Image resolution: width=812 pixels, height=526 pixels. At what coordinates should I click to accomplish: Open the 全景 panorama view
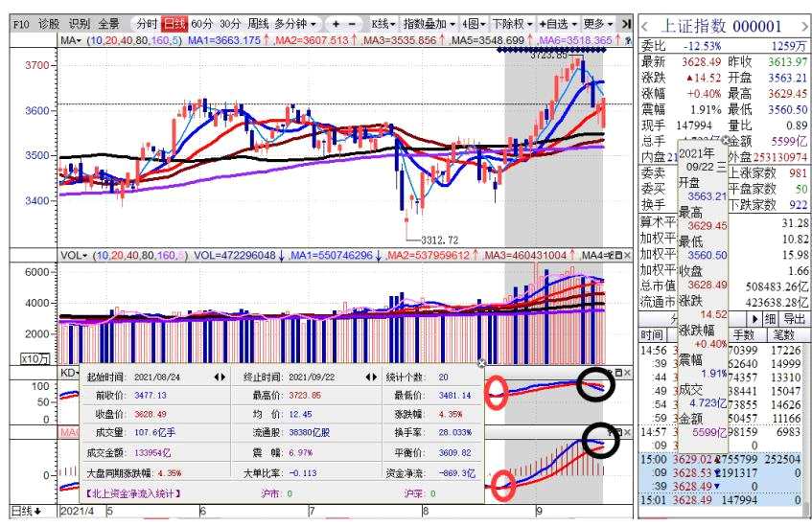tap(109, 24)
